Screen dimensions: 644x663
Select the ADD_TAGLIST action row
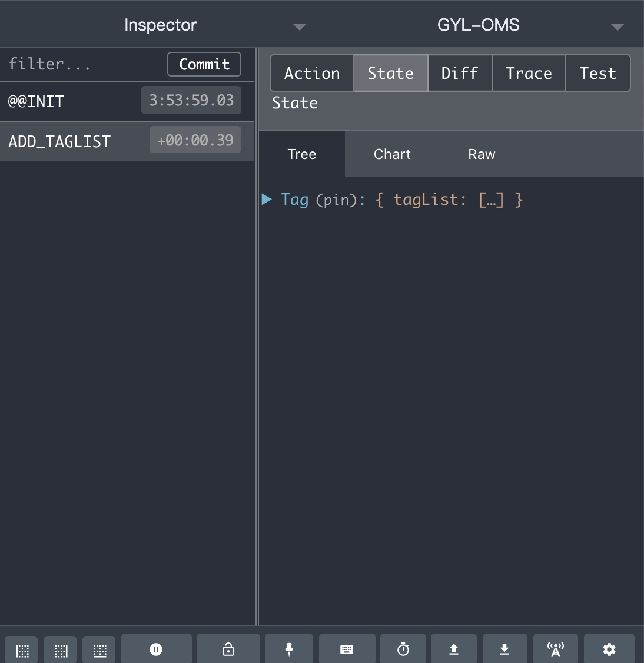[127, 141]
